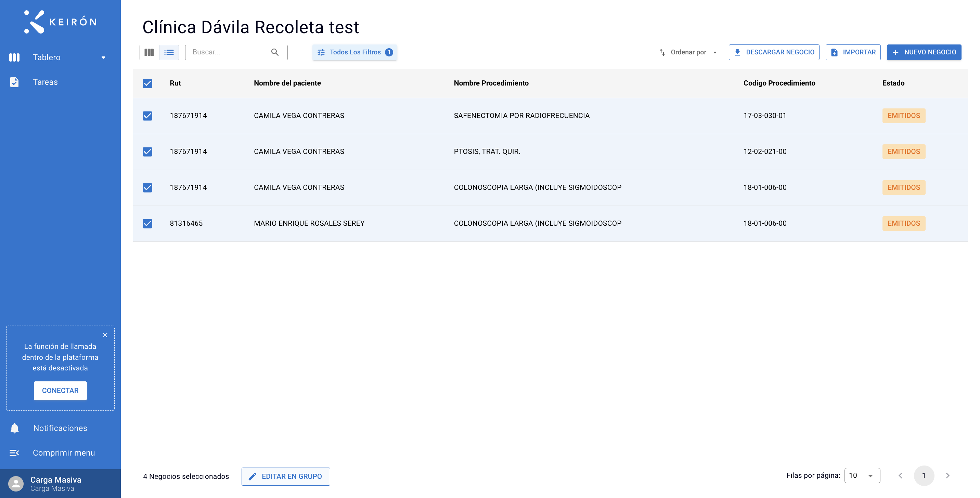The width and height of the screenshot is (980, 498).
Task: Click code 17-03-030-01
Action: (765, 116)
